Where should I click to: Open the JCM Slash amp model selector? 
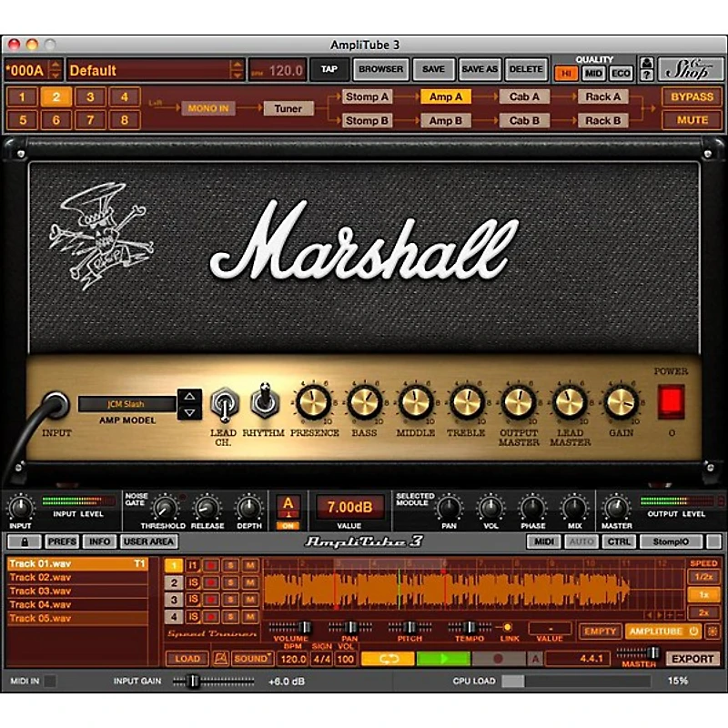126,404
